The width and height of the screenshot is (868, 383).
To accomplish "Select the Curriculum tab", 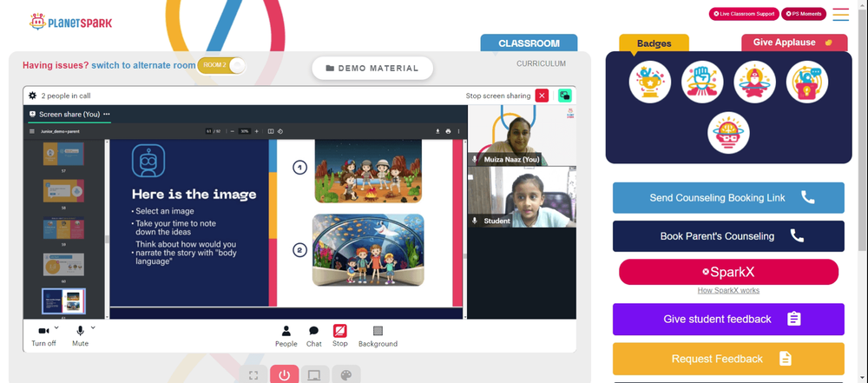I will [541, 63].
